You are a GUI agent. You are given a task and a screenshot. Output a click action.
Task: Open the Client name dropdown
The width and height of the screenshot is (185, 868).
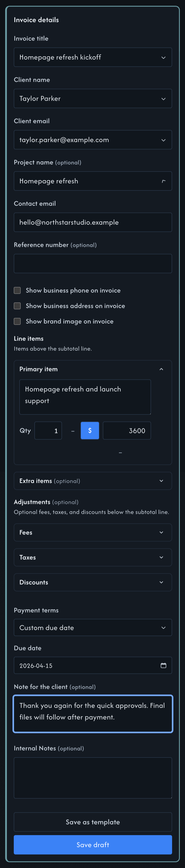click(163, 98)
